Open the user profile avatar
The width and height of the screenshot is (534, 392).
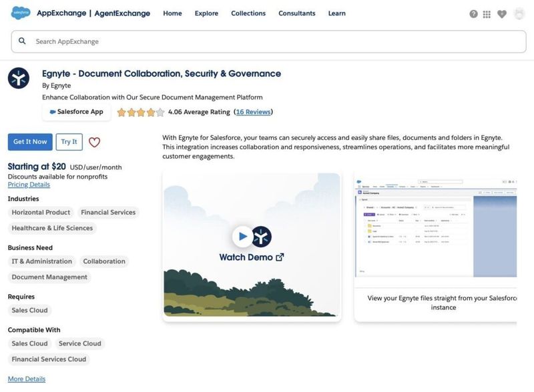click(x=519, y=13)
